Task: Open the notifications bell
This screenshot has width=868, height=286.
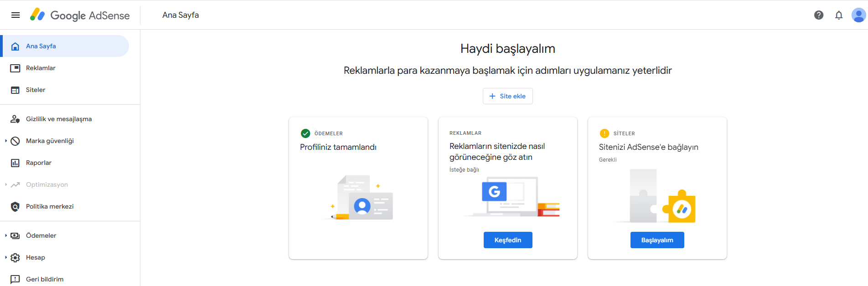Action: [x=839, y=15]
